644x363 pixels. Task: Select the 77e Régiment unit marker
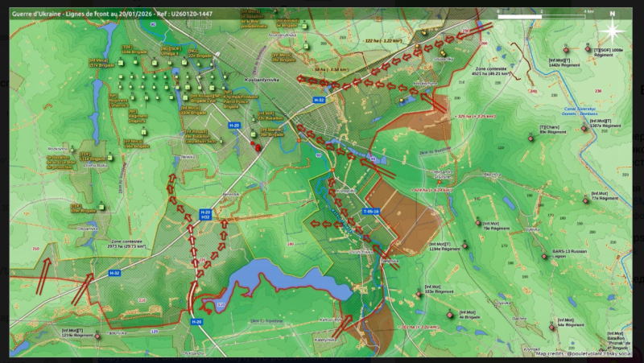coord(586,200)
